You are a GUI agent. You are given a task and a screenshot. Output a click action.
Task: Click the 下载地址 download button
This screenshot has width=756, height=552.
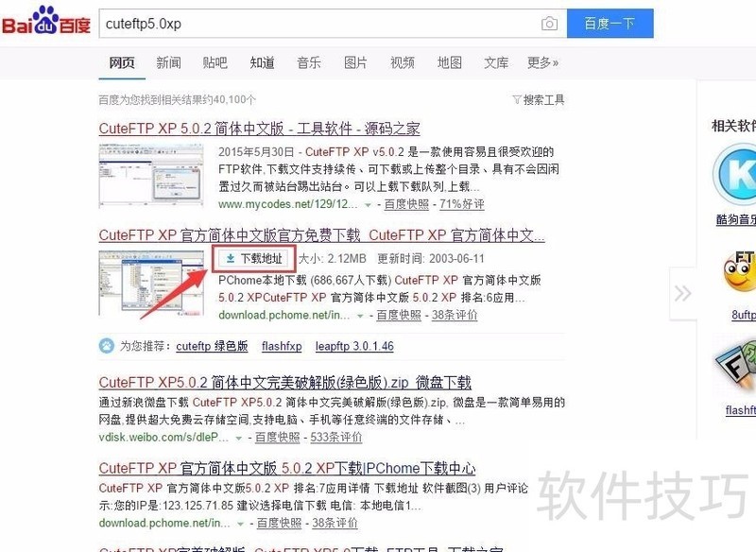(x=252, y=258)
